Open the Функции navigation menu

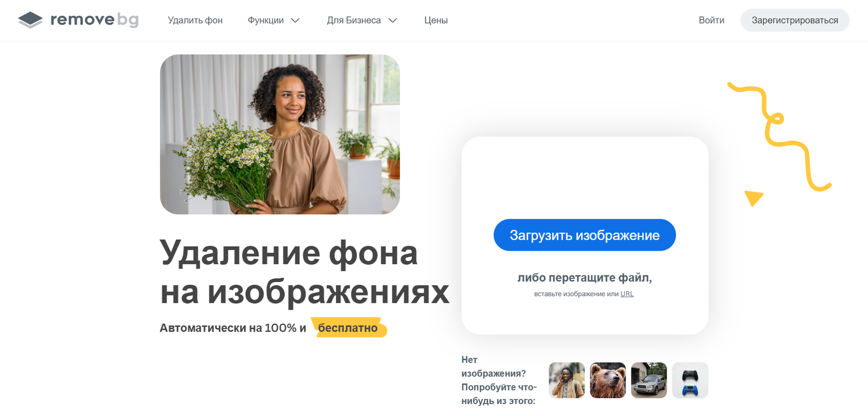pos(266,20)
